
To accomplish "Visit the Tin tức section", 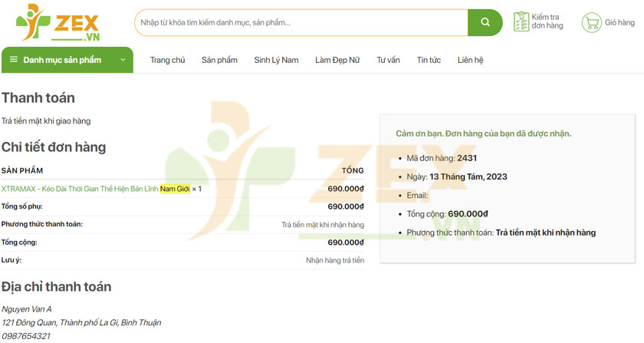I will click(429, 60).
